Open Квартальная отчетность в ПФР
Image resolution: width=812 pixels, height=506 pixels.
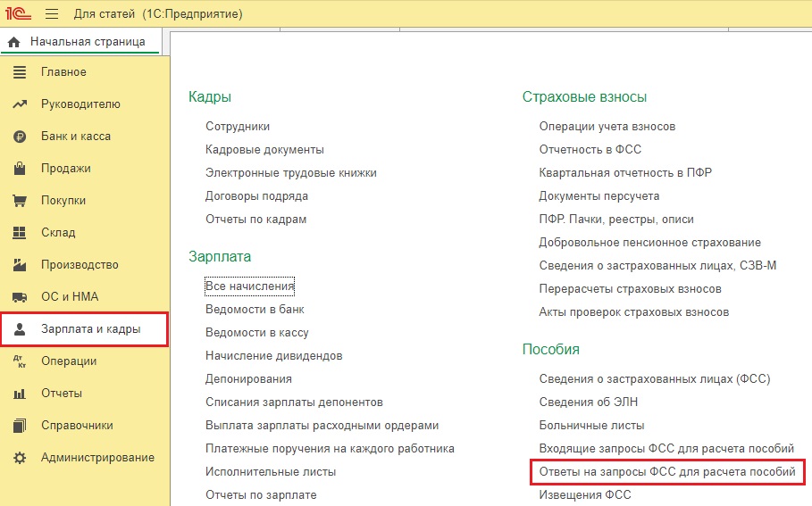(x=625, y=173)
